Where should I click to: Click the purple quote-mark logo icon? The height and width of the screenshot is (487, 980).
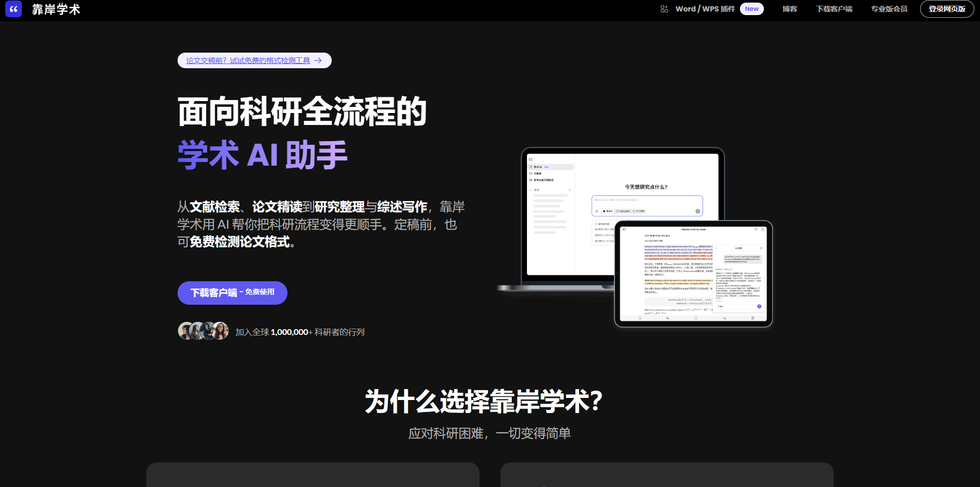pyautogui.click(x=14, y=9)
